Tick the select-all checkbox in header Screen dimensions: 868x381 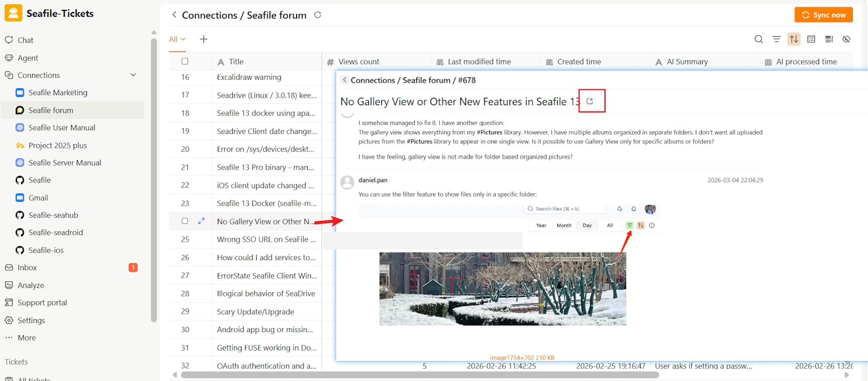tap(185, 61)
